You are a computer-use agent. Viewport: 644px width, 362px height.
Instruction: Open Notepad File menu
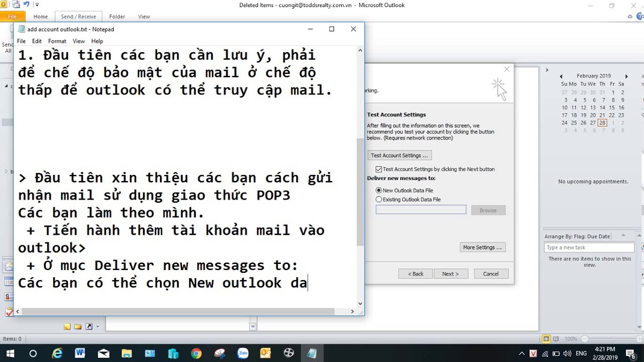tap(21, 41)
